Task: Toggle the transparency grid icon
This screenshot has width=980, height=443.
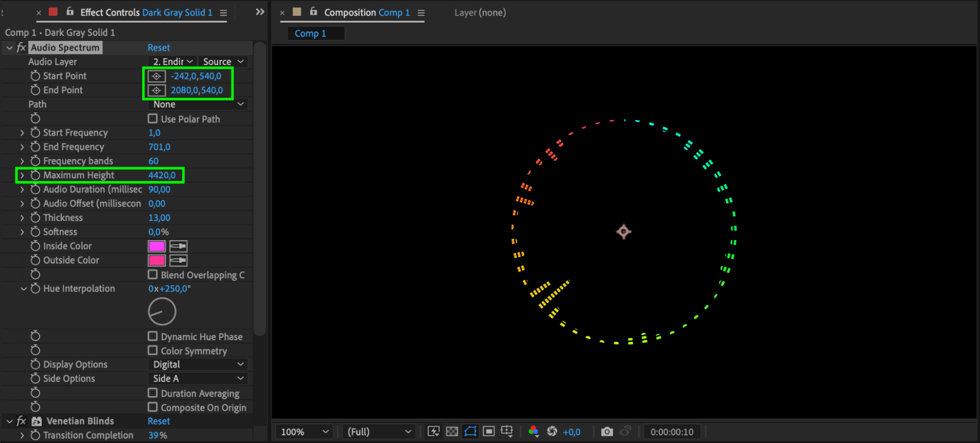Action: [452, 432]
